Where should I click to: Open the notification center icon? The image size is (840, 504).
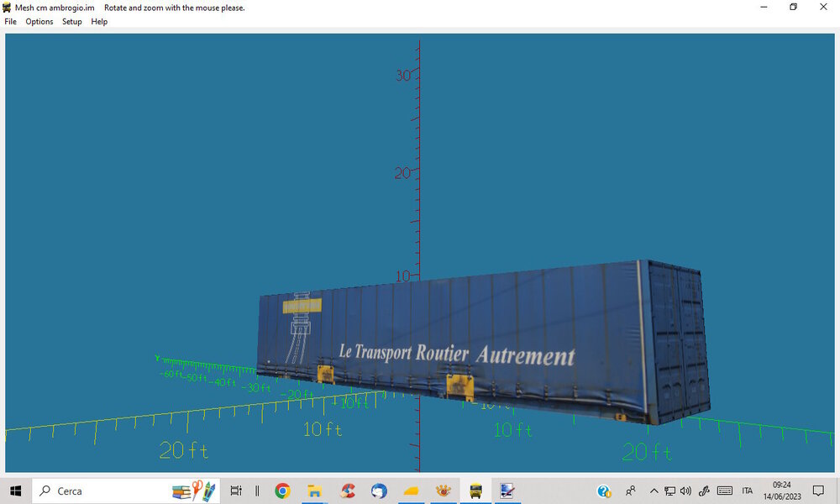point(818,491)
